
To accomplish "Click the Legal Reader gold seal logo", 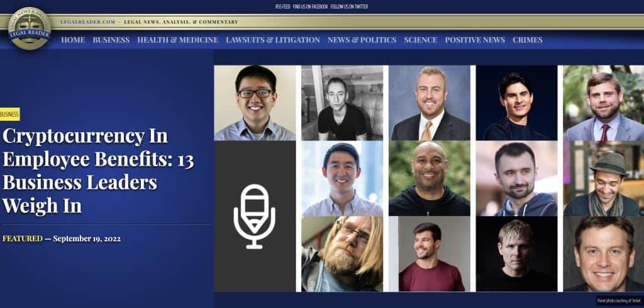I will 30,28.
